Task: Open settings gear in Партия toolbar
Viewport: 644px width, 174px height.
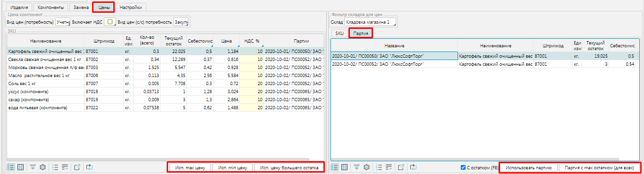Action: point(366,167)
